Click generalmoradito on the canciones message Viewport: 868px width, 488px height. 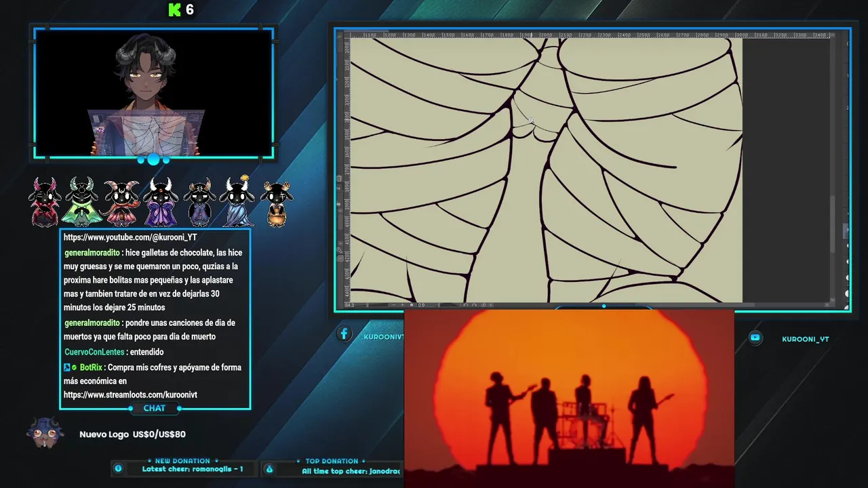pos(92,323)
